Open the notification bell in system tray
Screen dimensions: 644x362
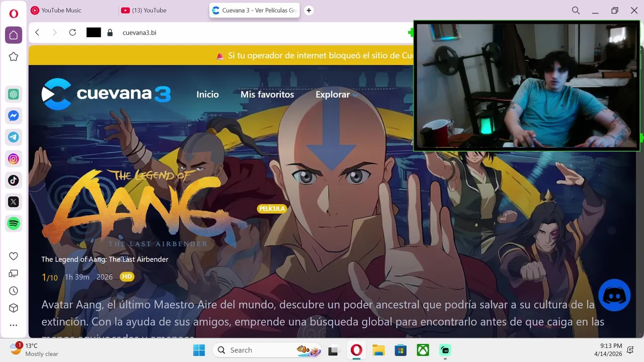coord(630,350)
